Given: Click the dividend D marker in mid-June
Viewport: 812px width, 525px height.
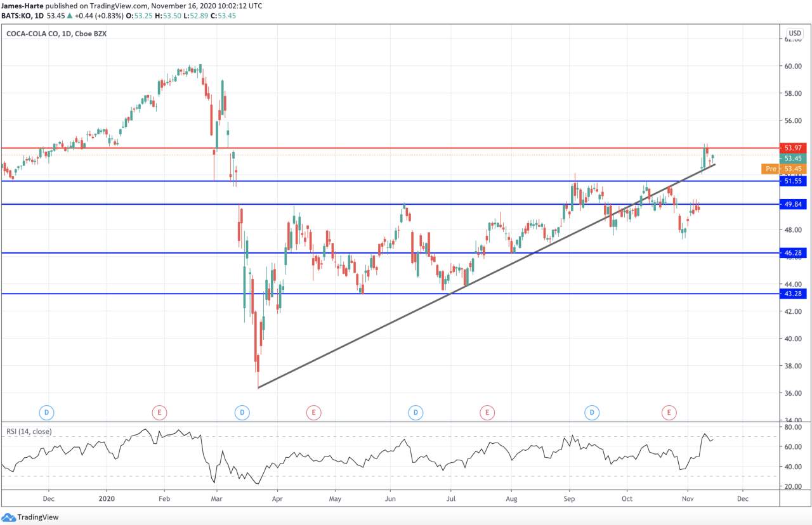Looking at the screenshot, I should (x=416, y=412).
